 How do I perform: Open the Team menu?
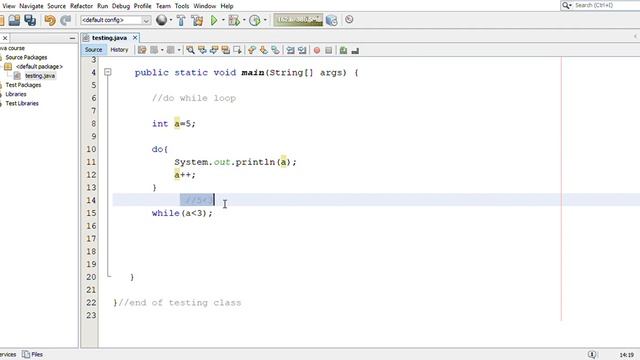(163, 6)
